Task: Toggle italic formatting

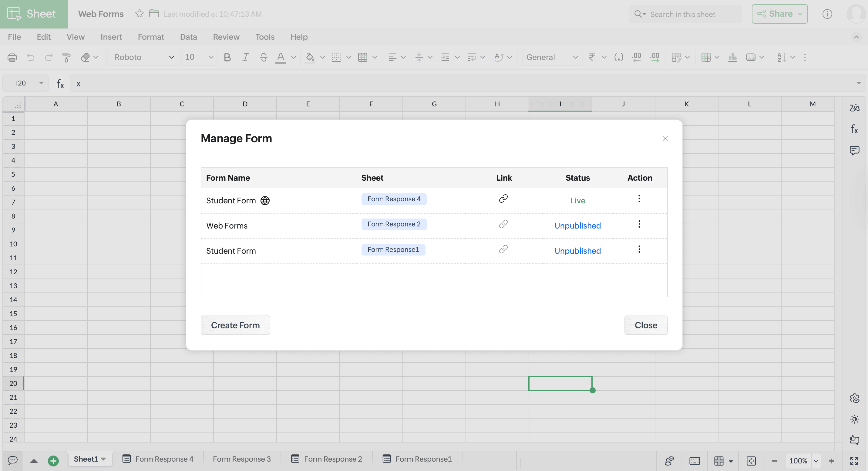Action: click(245, 58)
